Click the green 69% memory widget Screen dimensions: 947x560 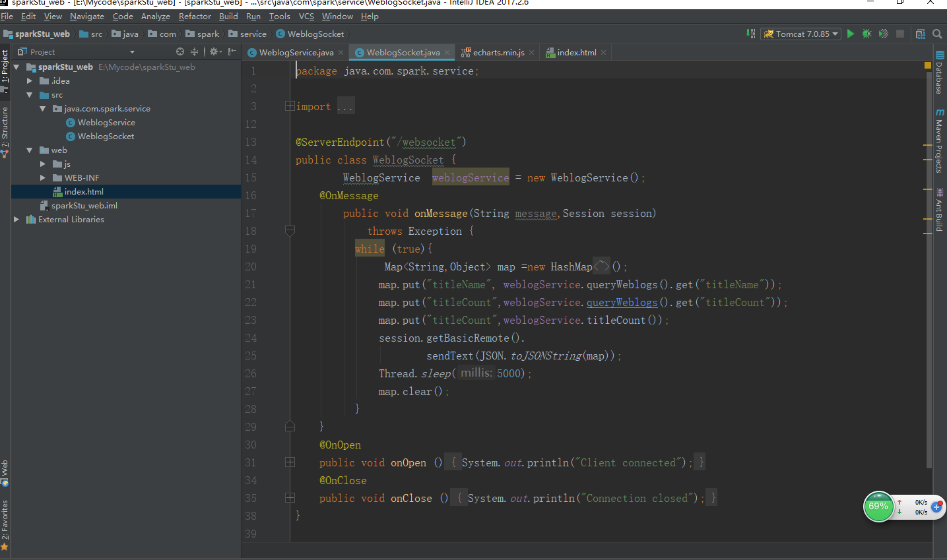click(x=878, y=507)
